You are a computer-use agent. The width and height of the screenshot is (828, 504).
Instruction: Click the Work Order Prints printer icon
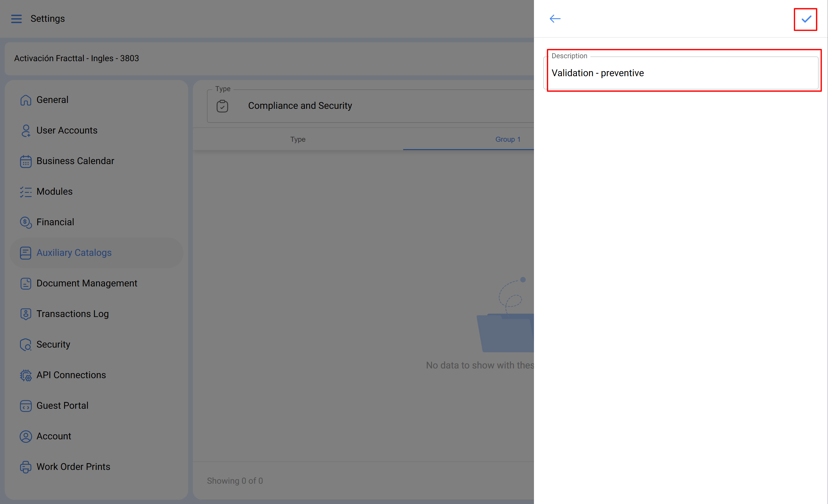[26, 467]
